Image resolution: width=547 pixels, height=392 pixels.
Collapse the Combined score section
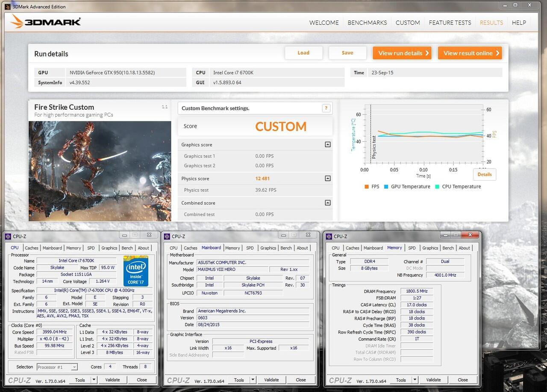click(328, 203)
